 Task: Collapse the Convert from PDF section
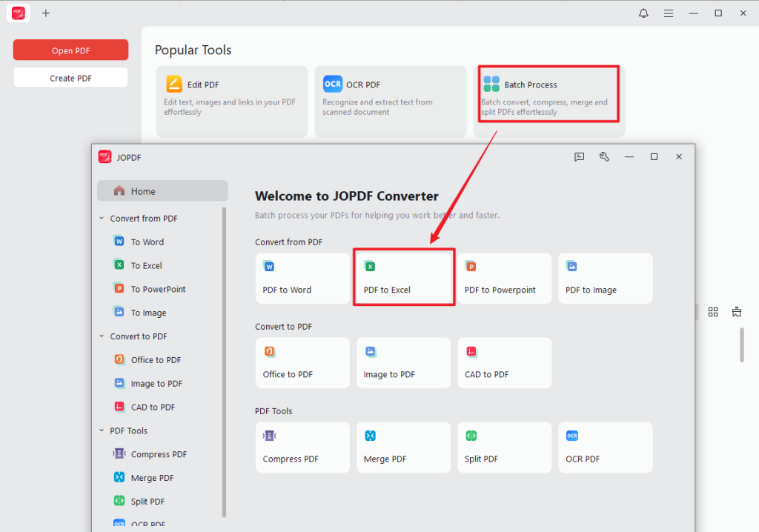point(102,219)
